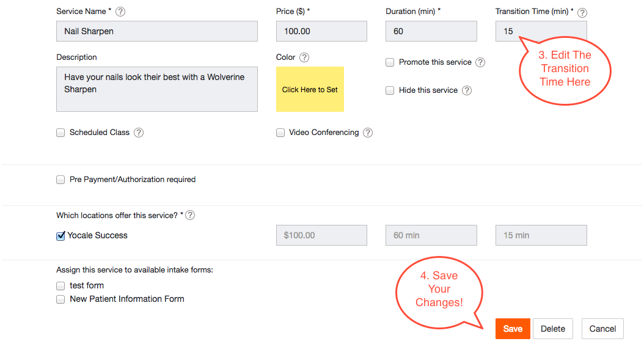Click the Delete button
Screen dimensions: 644x344
[x=553, y=329]
